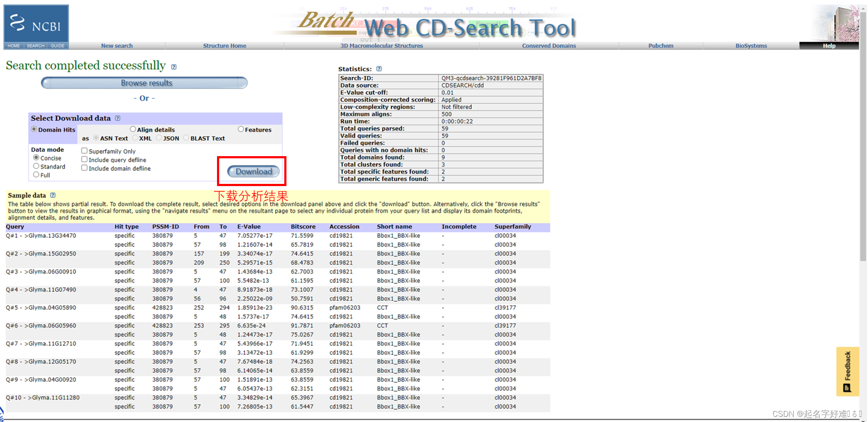This screenshot has width=868, height=422.
Task: Click E-value 7.05277e-17 in Q#1 row
Action: click(x=255, y=236)
